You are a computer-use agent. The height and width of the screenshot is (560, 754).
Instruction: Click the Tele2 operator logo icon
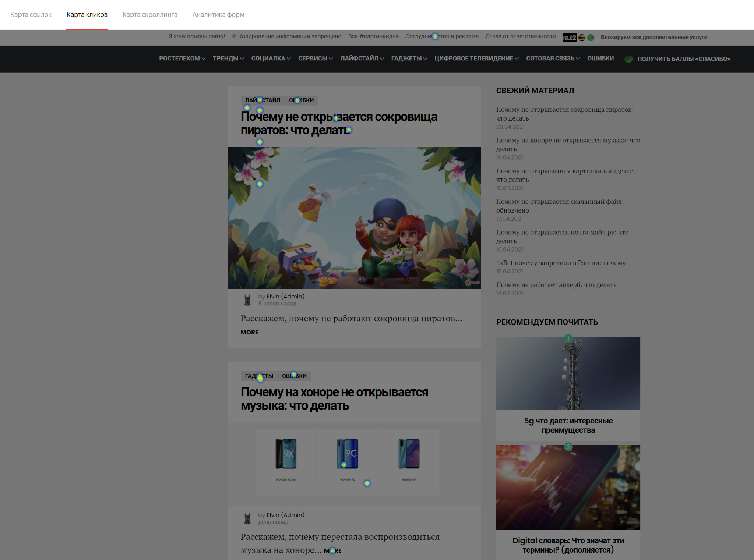coord(569,38)
